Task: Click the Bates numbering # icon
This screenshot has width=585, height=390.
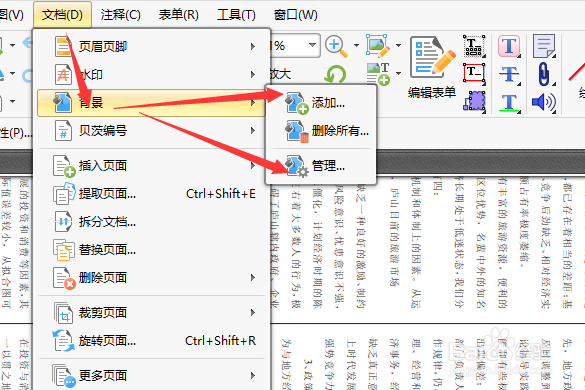Action: pyautogui.click(x=63, y=131)
